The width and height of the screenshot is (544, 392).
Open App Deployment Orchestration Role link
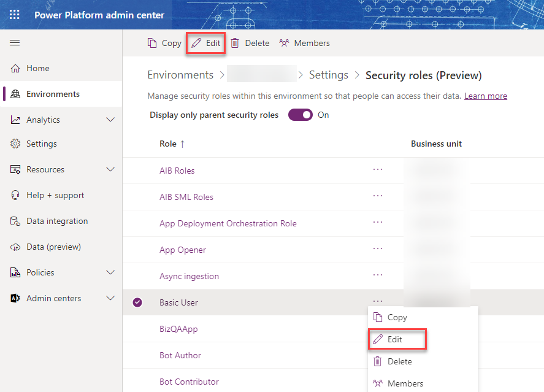point(228,223)
